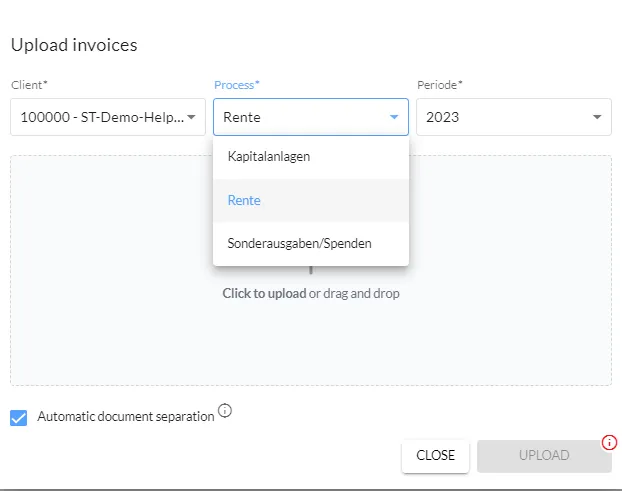Viewport: 622px width, 491px height.
Task: Click the 'Process*' field label
Action: [237, 85]
